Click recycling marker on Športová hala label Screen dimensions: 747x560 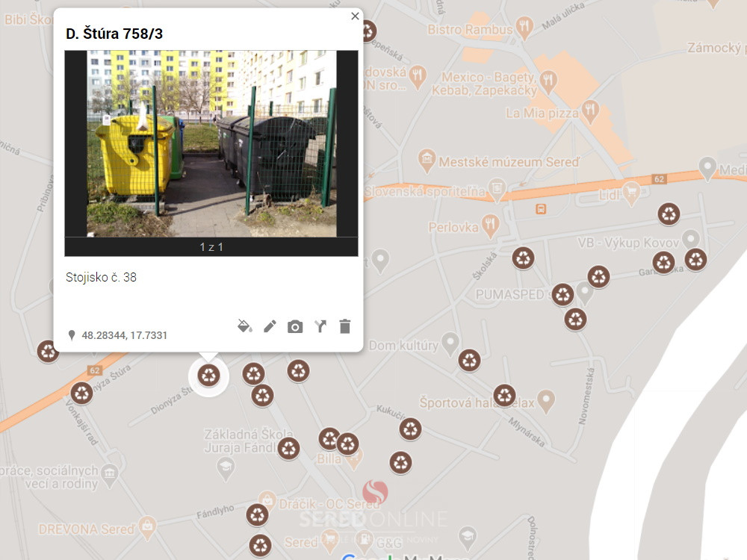pyautogui.click(x=504, y=395)
